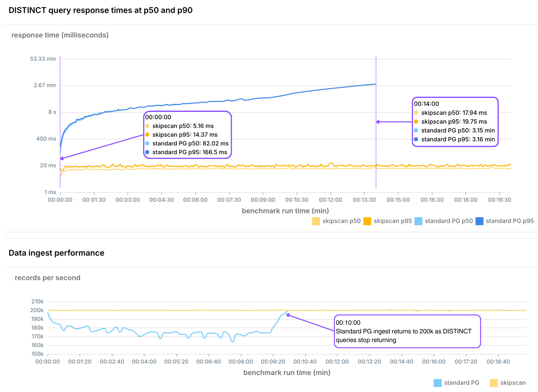Click the skipscan legend label in ingest chart
Viewport: 538px width, 392px height.
(x=513, y=383)
